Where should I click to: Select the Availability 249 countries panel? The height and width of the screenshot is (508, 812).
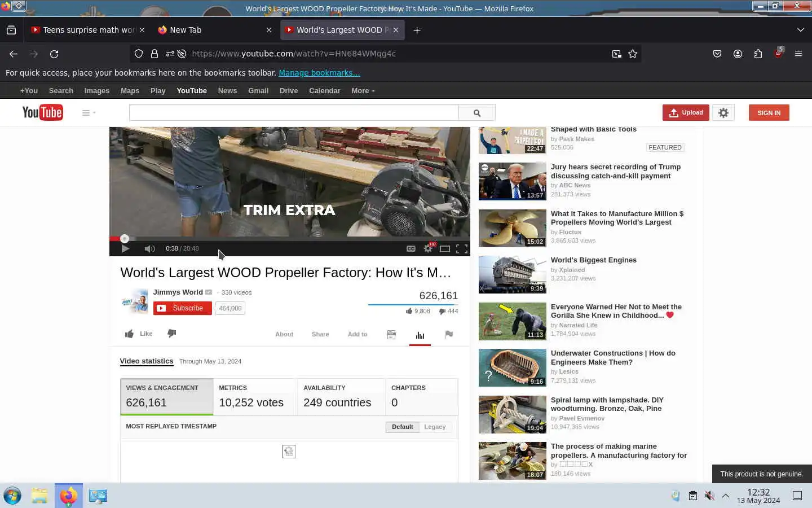(x=342, y=397)
